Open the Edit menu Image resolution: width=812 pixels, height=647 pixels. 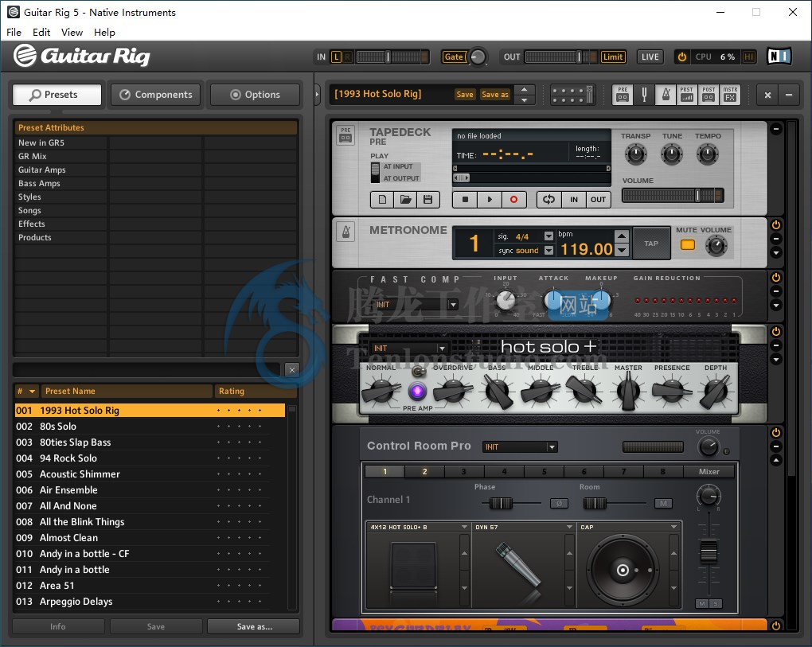pos(41,32)
